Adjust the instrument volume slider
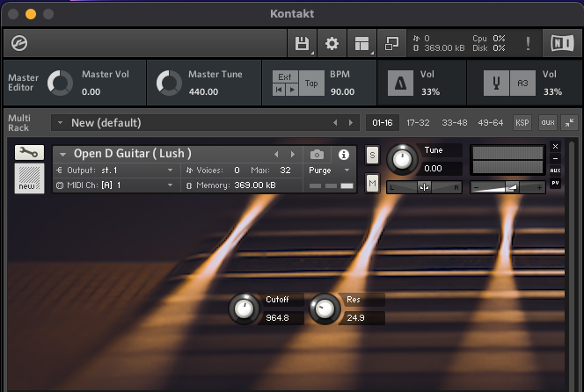Image resolution: width=584 pixels, height=392 pixels. point(507,187)
